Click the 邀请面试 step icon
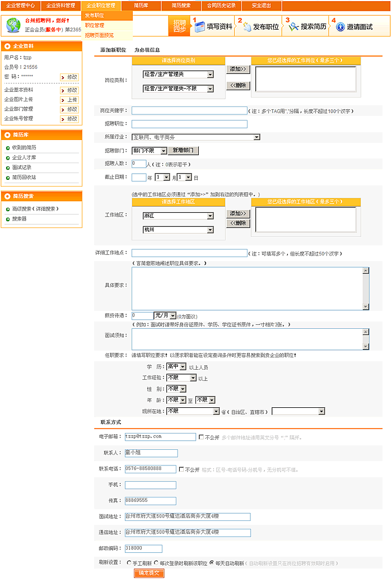Image resolution: width=392 pixels, height=582 pixels. tap(339, 26)
